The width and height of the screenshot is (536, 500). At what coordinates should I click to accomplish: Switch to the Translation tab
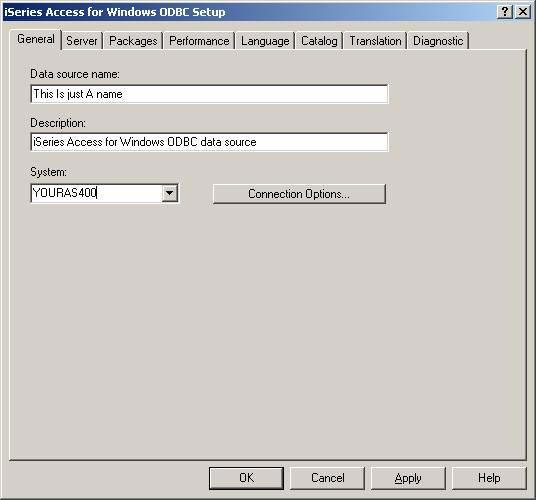click(375, 41)
